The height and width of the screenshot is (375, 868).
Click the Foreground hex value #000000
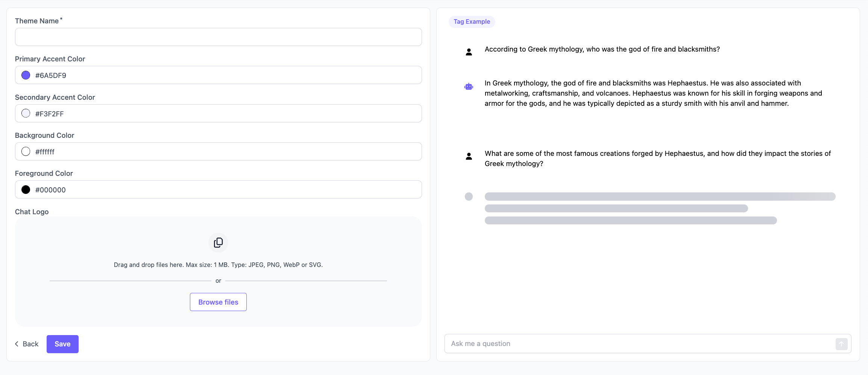[x=50, y=190]
